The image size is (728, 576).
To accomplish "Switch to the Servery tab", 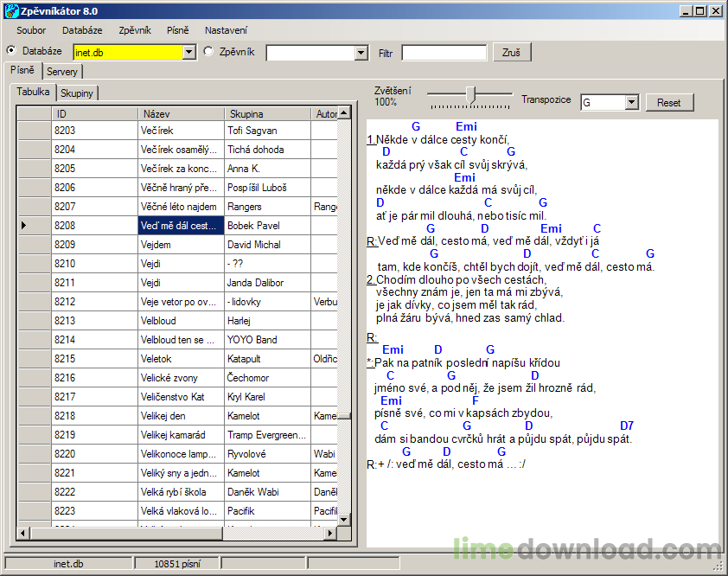I will click(x=62, y=72).
